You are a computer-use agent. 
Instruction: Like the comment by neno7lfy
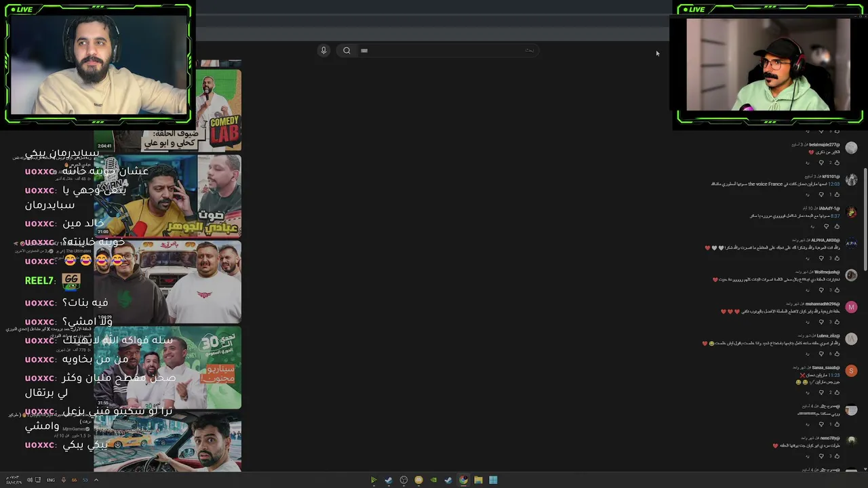837,456
